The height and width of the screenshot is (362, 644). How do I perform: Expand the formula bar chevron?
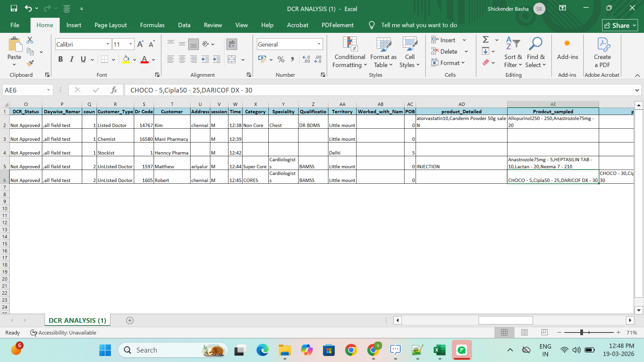coord(637,90)
